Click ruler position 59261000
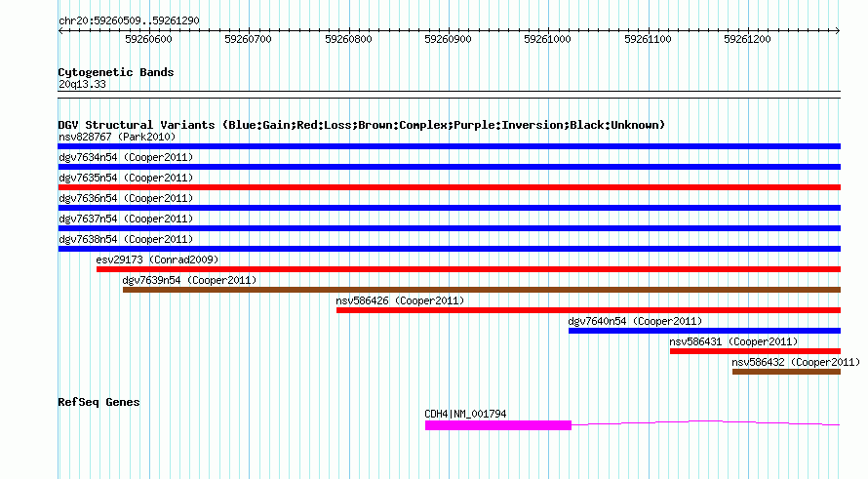868x479 pixels. pyautogui.click(x=547, y=39)
